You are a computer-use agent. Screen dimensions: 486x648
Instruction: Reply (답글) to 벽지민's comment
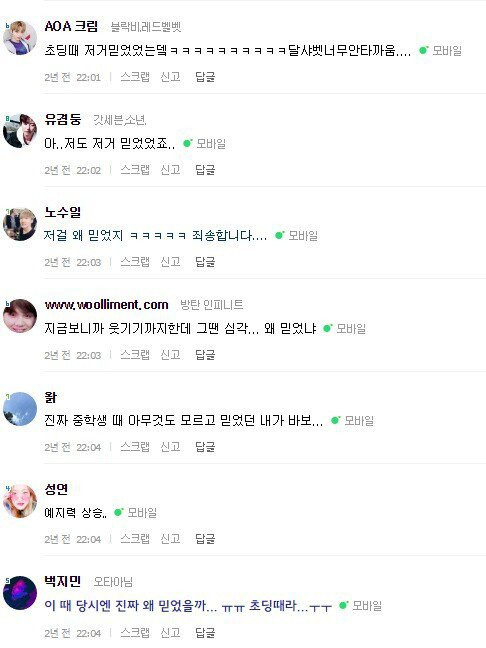click(205, 632)
